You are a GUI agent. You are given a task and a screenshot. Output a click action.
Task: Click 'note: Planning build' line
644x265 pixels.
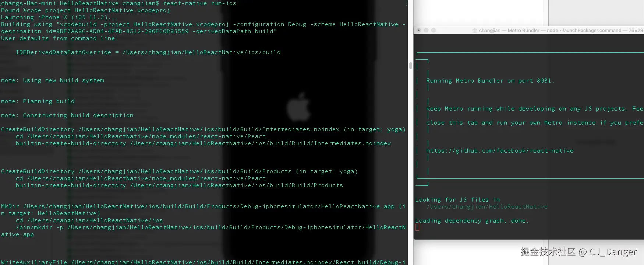point(38,101)
